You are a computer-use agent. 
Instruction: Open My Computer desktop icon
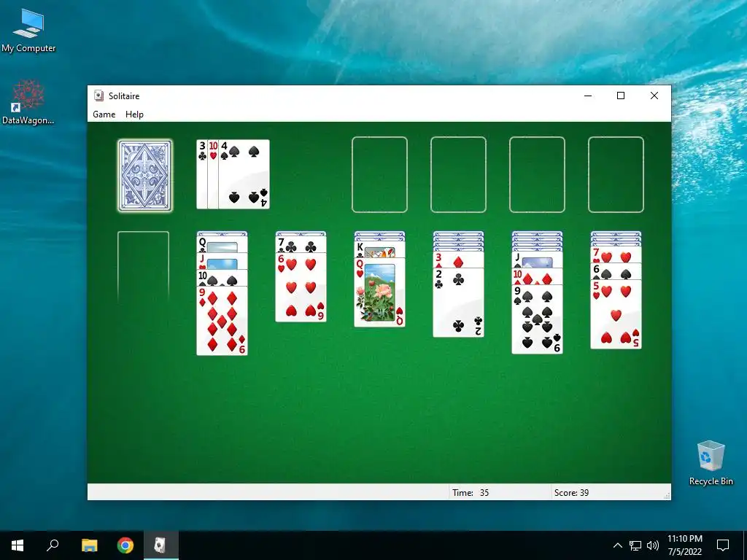pos(28,31)
